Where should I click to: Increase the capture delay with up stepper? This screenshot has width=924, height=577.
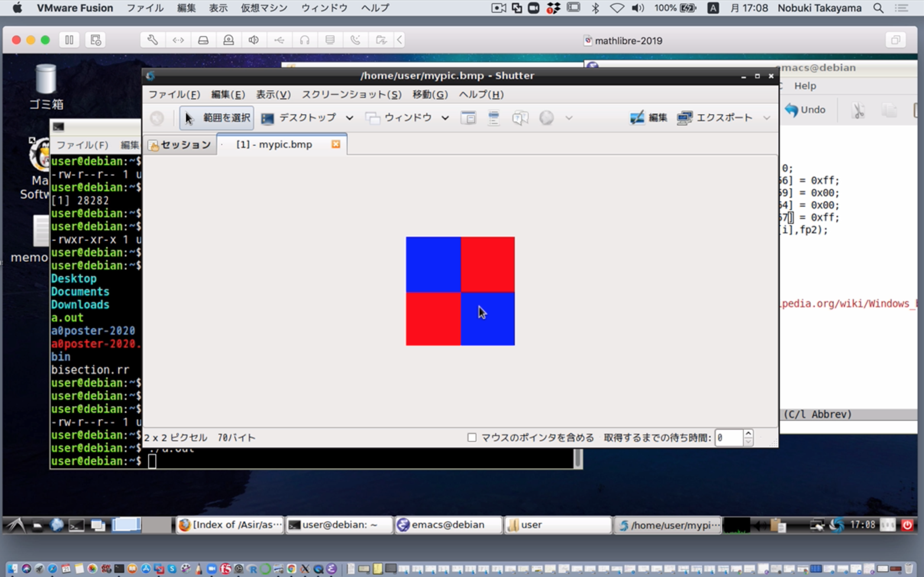(x=748, y=433)
